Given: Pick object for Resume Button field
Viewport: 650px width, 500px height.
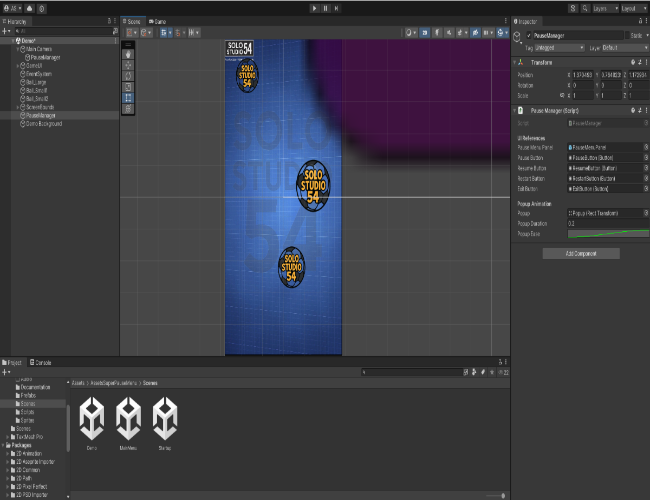Looking at the screenshot, I should pyautogui.click(x=646, y=168).
